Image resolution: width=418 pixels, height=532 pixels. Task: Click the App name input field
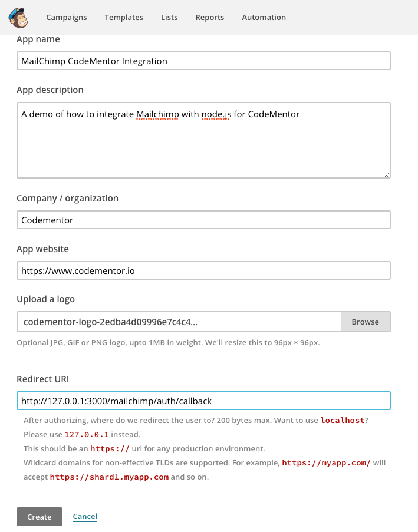(203, 61)
